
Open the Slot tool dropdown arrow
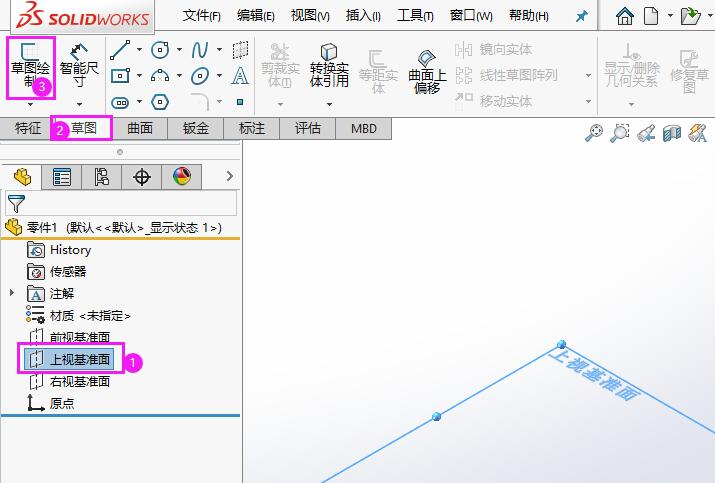[x=139, y=101]
